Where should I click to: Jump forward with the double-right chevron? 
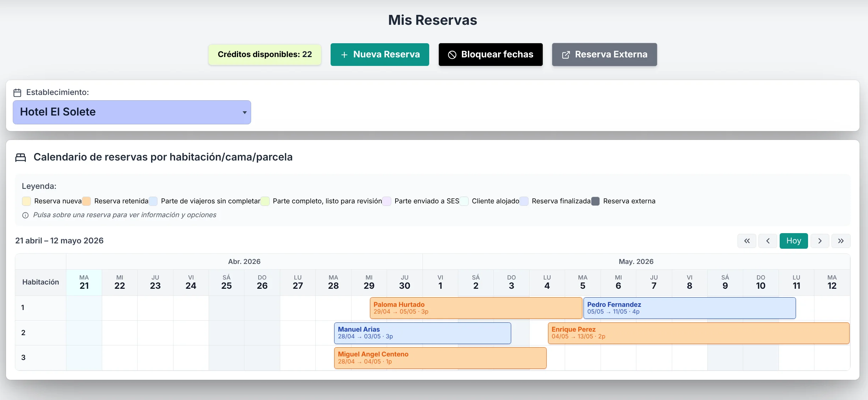point(841,241)
